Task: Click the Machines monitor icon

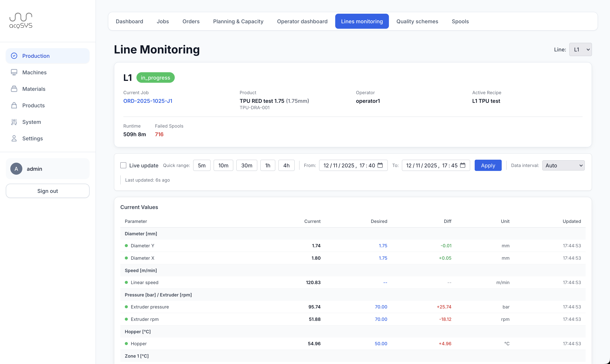Action: [14, 72]
